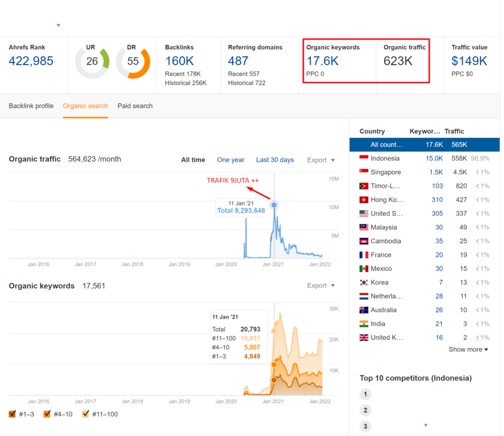504x436 pixels.
Task: Click the 11 Jan '21 traffic data point
Action: coord(274,205)
